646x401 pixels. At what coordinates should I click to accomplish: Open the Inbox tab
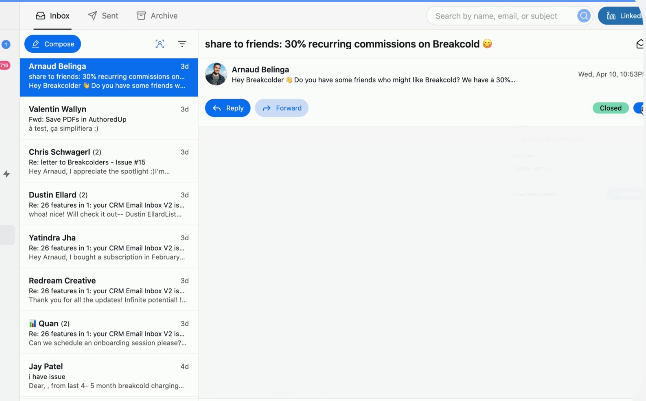53,16
